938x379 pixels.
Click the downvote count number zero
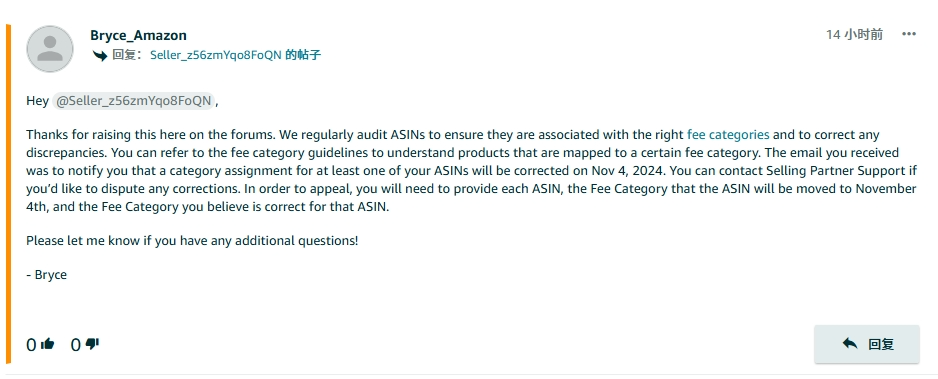pyautogui.click(x=75, y=345)
